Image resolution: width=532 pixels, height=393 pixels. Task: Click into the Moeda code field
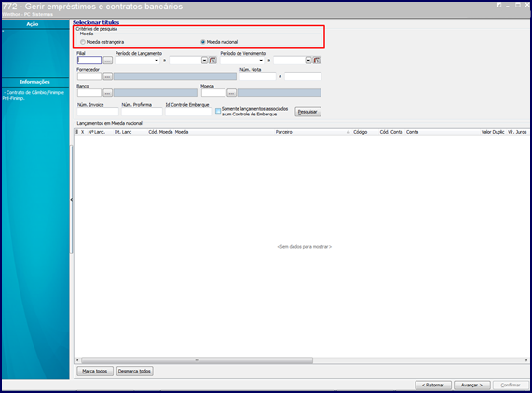coord(213,93)
